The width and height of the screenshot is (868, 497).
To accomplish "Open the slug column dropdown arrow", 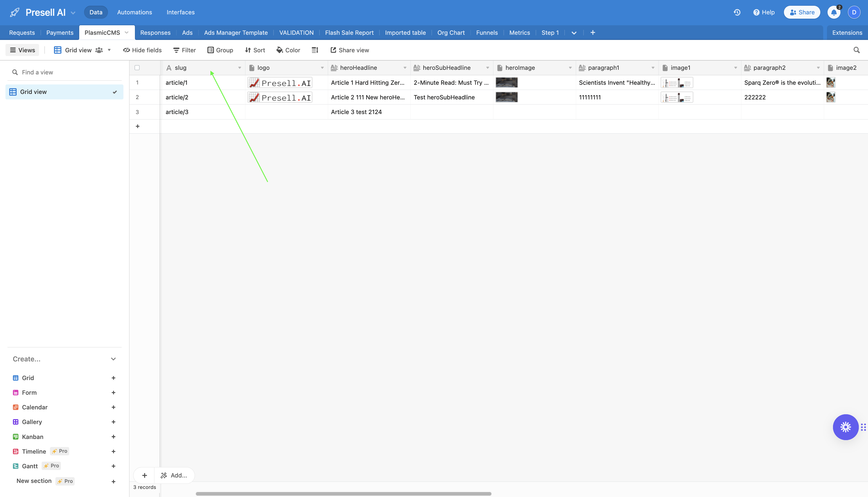I will click(239, 68).
